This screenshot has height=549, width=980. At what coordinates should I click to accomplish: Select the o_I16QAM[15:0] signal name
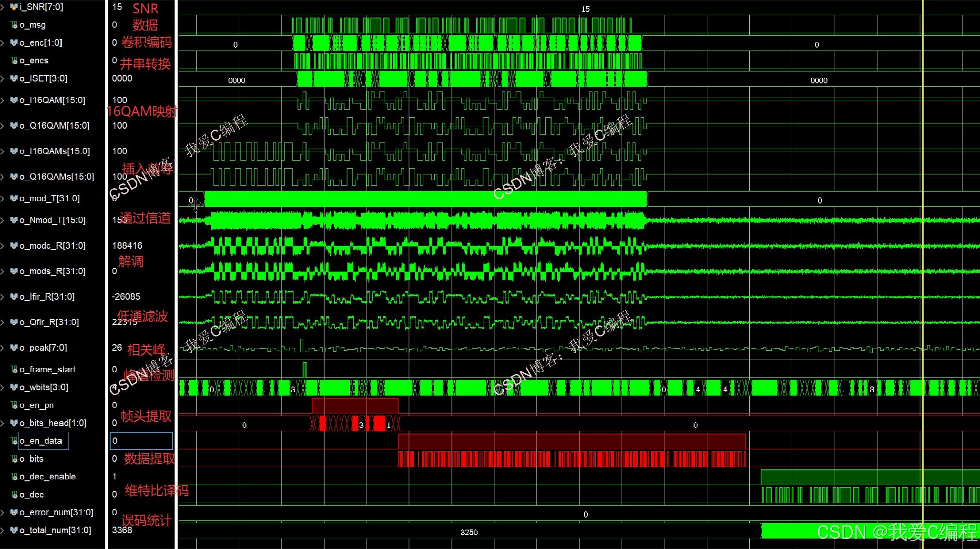coord(52,100)
